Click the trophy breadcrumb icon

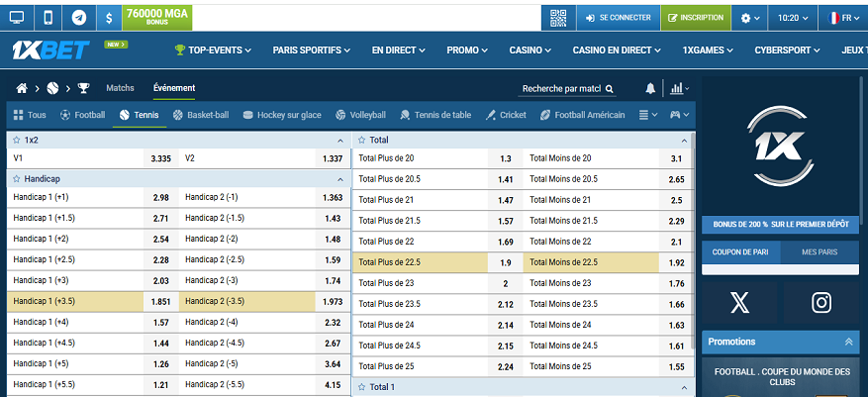pos(83,88)
